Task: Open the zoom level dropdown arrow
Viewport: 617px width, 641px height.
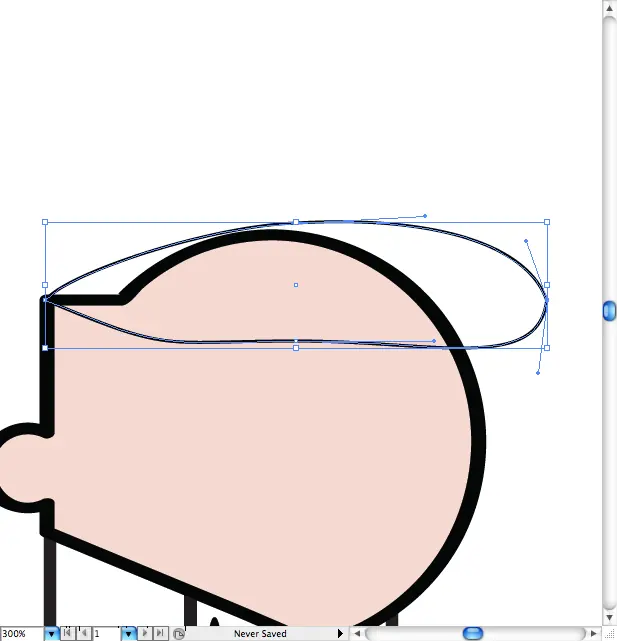Action: (52, 634)
